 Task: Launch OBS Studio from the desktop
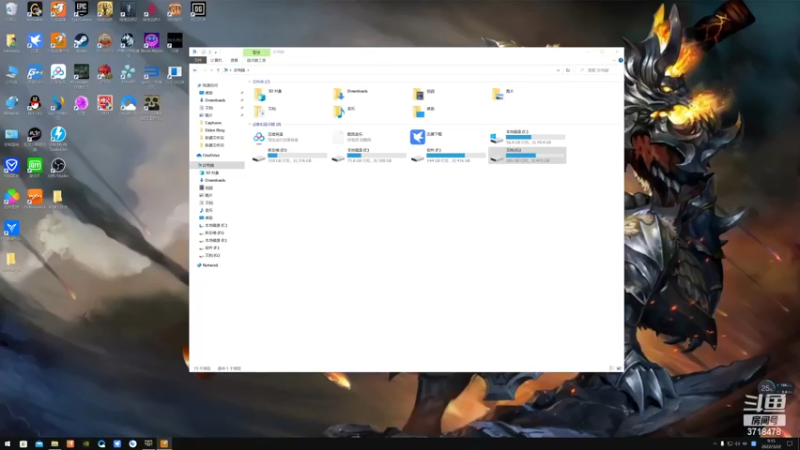tap(58, 167)
